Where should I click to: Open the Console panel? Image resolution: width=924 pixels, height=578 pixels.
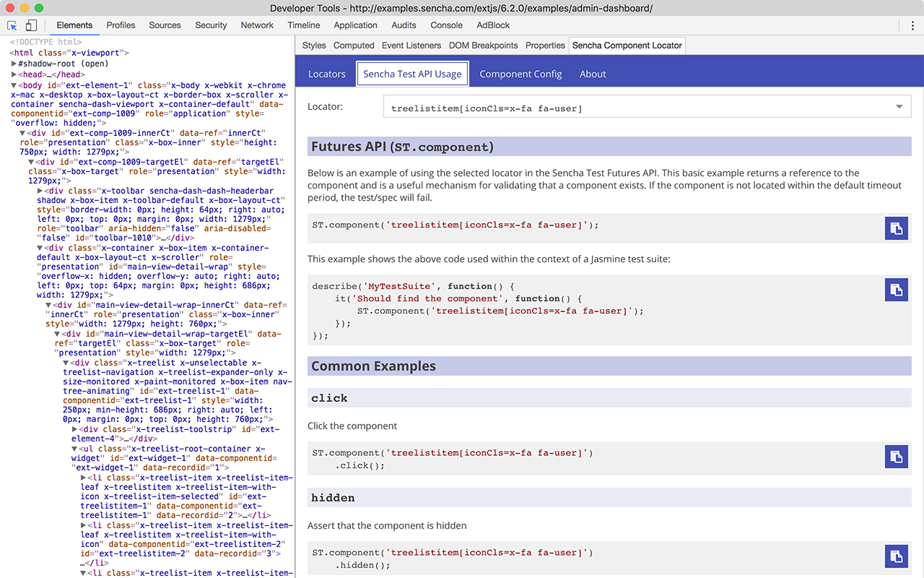pyautogui.click(x=447, y=25)
